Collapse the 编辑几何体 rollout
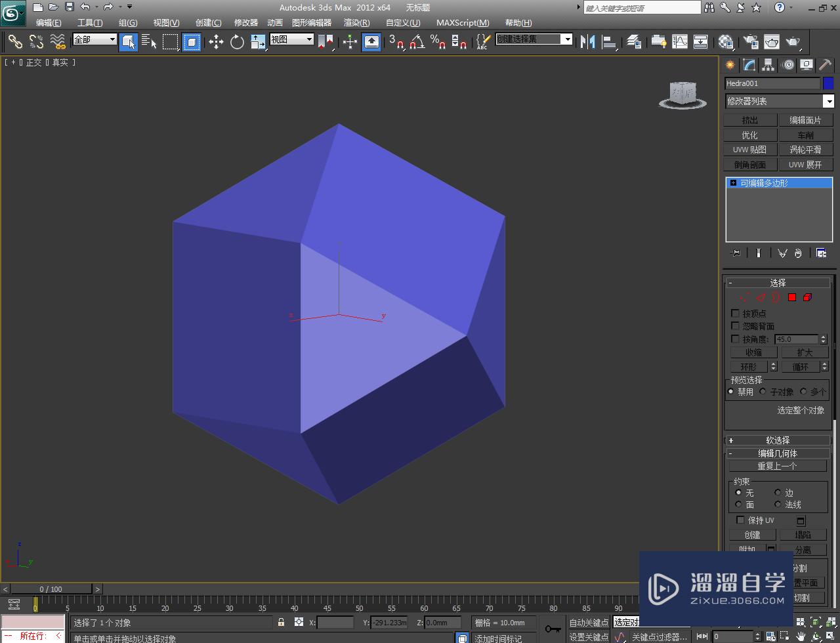This screenshot has width=840, height=643. pos(778,453)
